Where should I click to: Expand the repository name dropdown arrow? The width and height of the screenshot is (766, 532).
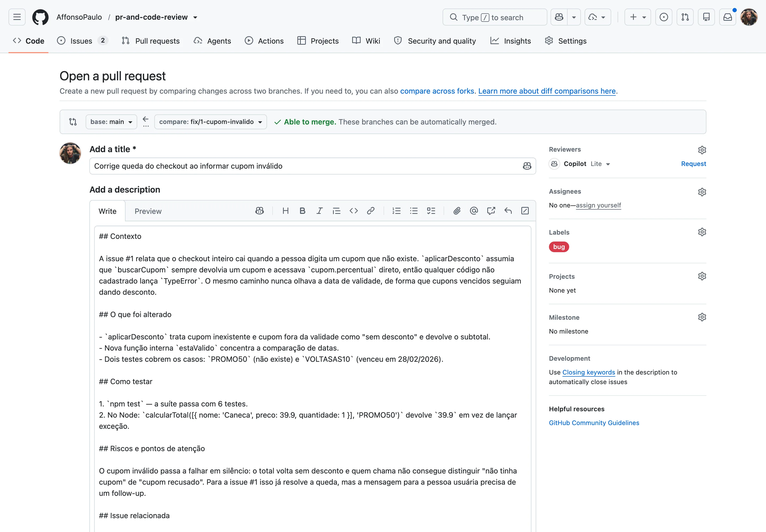[195, 17]
